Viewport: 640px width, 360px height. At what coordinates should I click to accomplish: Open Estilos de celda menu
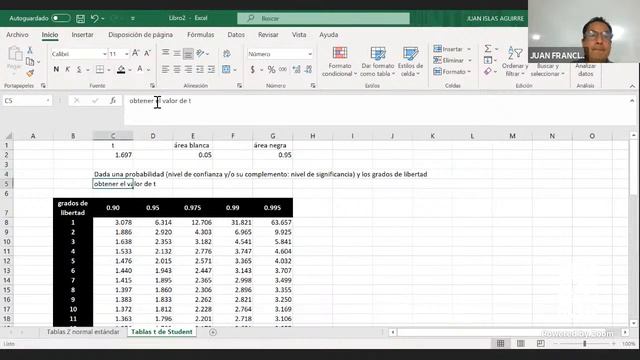click(x=410, y=62)
